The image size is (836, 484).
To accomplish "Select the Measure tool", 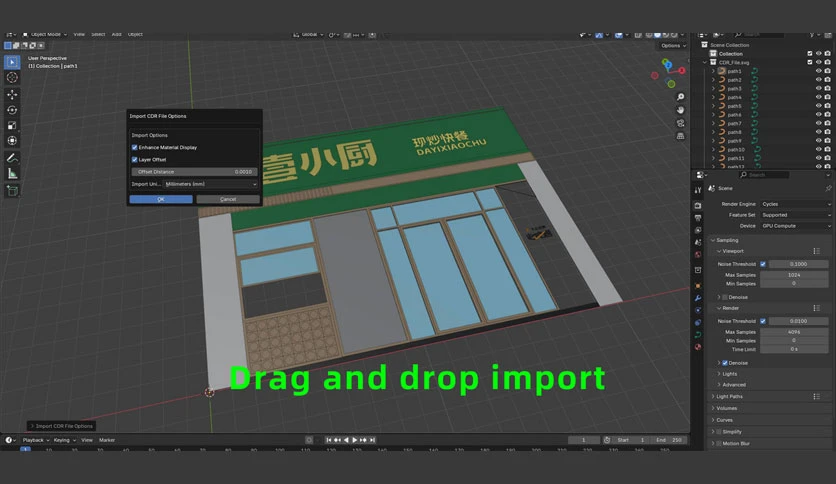I will click(12, 173).
